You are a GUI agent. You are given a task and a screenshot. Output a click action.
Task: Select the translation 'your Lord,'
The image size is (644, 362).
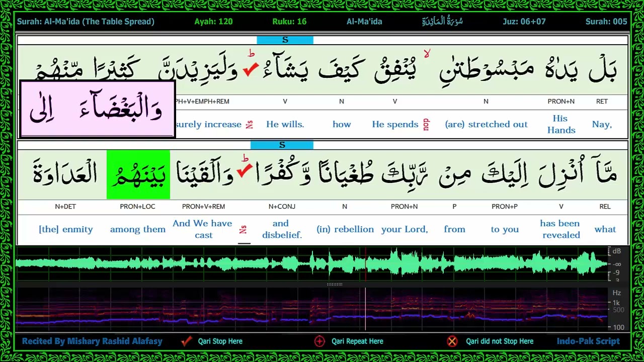point(405,229)
